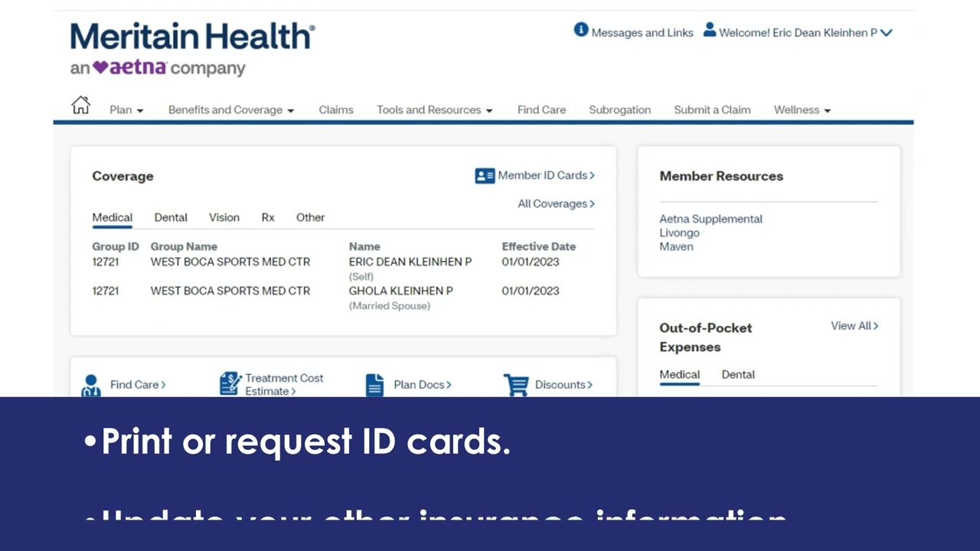Open the welcome user account chevron

coord(886,33)
